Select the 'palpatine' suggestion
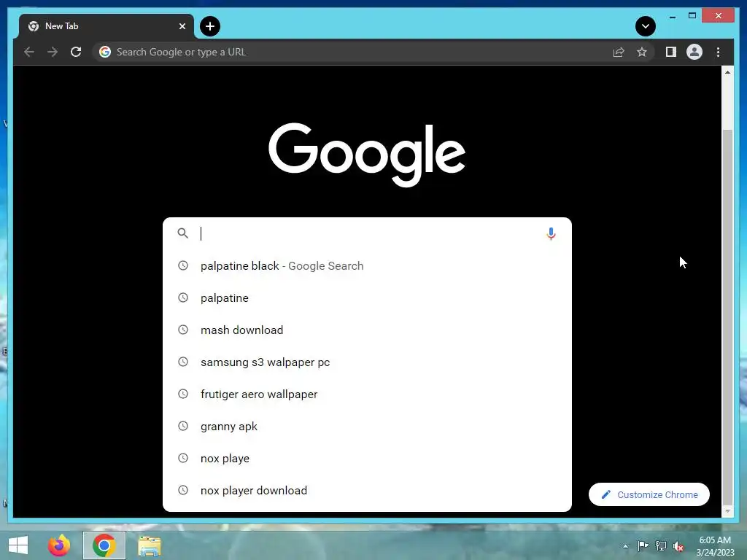 (367, 297)
